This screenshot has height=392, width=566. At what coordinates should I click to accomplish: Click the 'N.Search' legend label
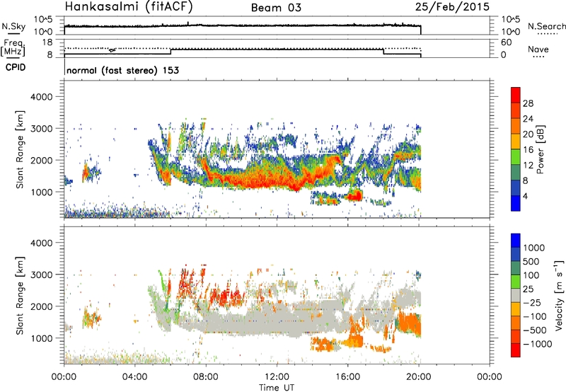(546, 26)
